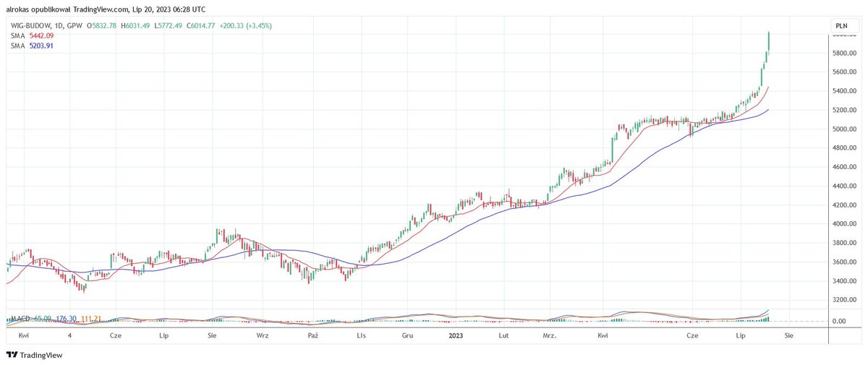The height and width of the screenshot is (365, 868).
Task: Click the WIG-BUDOW symbol name
Action: (x=32, y=26)
